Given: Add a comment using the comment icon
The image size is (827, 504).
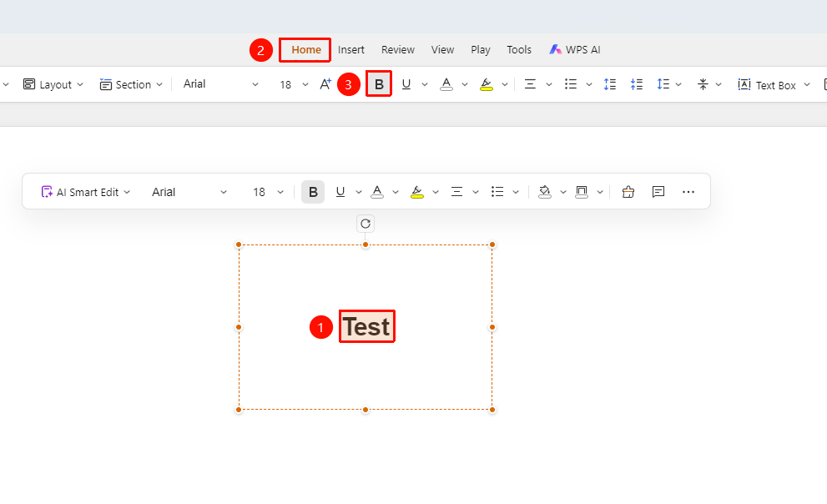Looking at the screenshot, I should (x=658, y=192).
